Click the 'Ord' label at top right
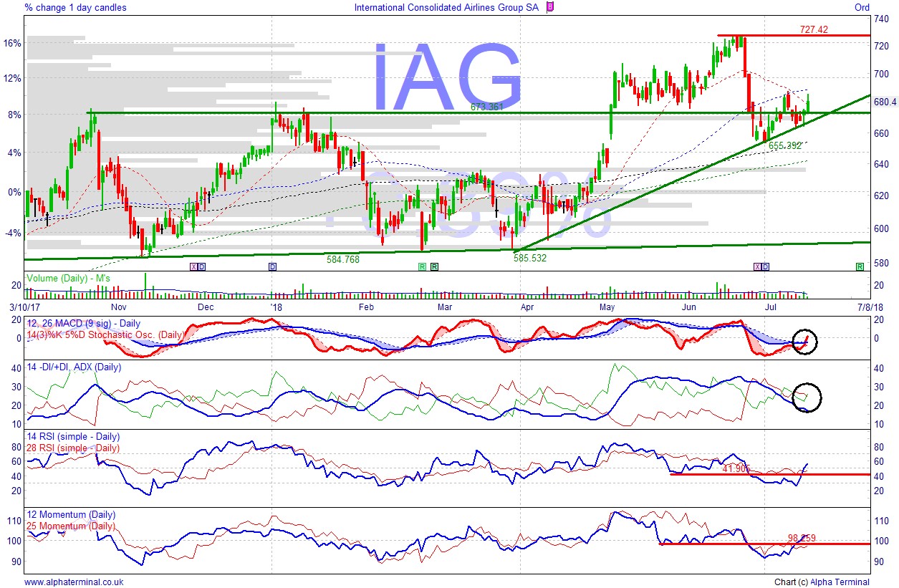Screen dimensions: 899x588 pos(862,7)
